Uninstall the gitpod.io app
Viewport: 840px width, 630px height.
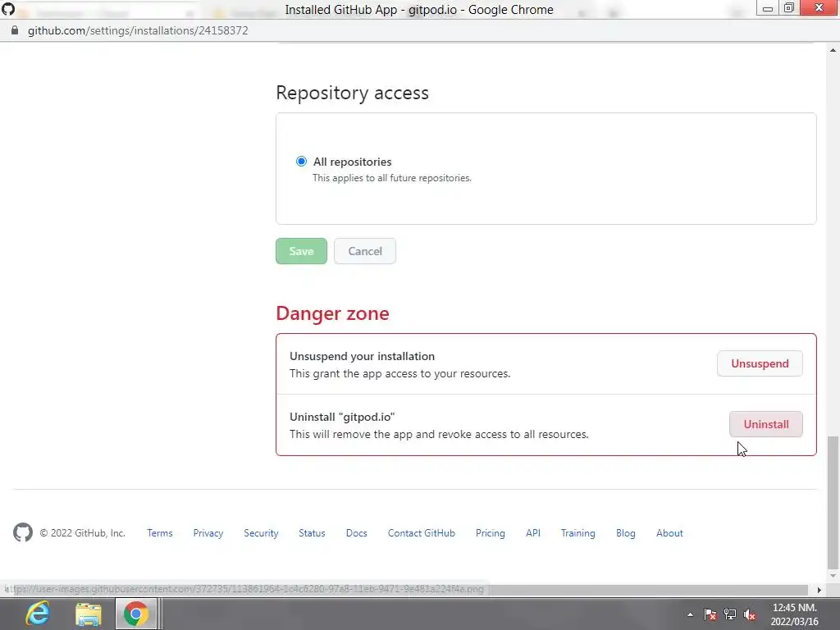[765, 424]
